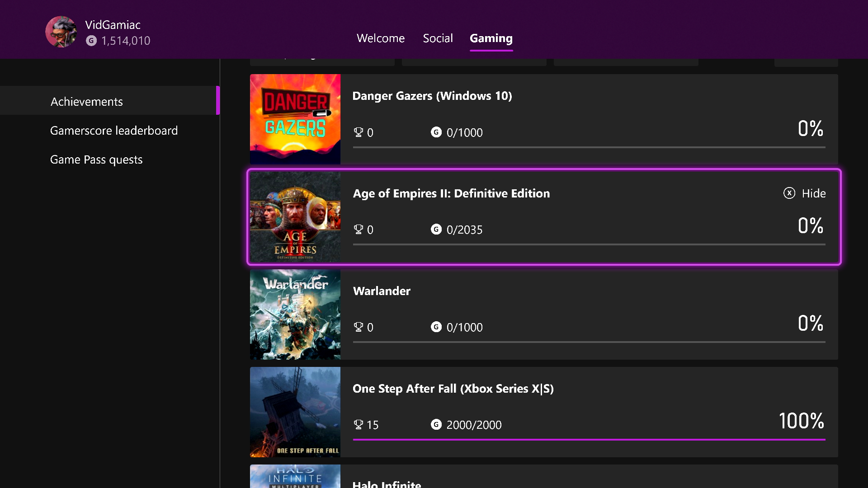Open Game Pass quests in sidebar
This screenshot has height=488, width=868.
(96, 160)
